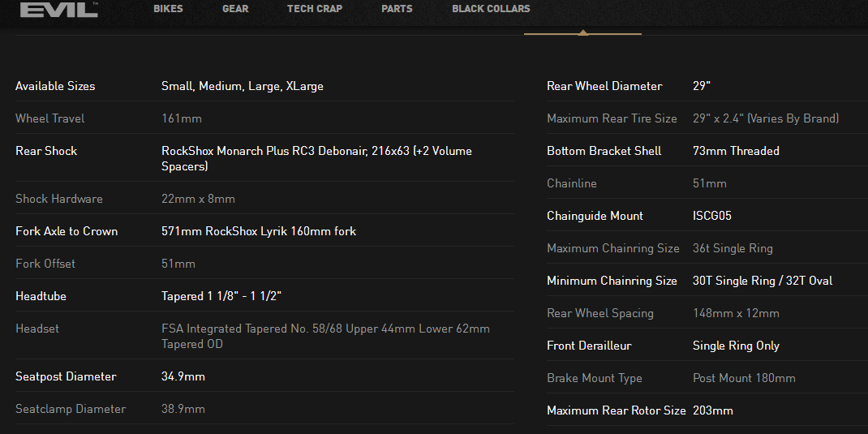This screenshot has width=868, height=434.
Task: Click the Minimum Chainring Size label
Action: [612, 281]
